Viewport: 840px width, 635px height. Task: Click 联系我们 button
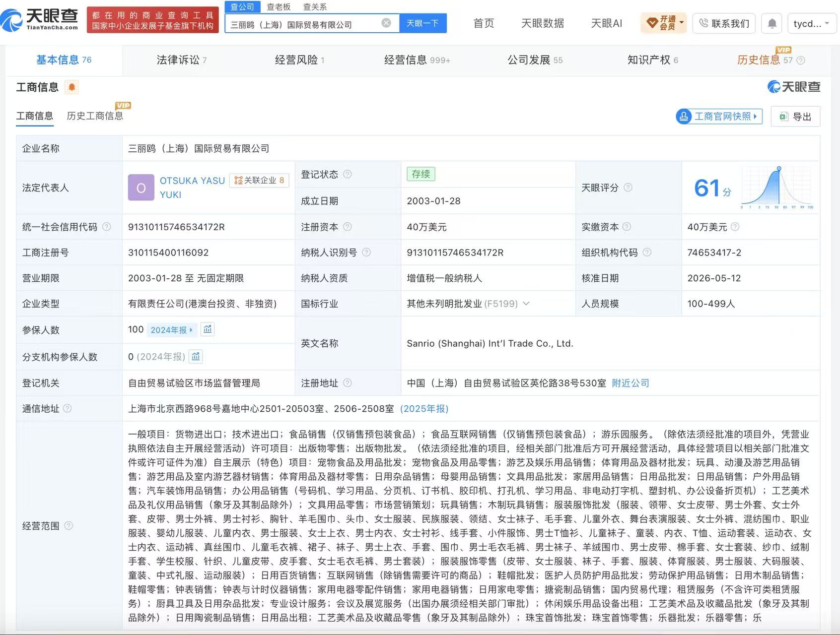click(724, 23)
